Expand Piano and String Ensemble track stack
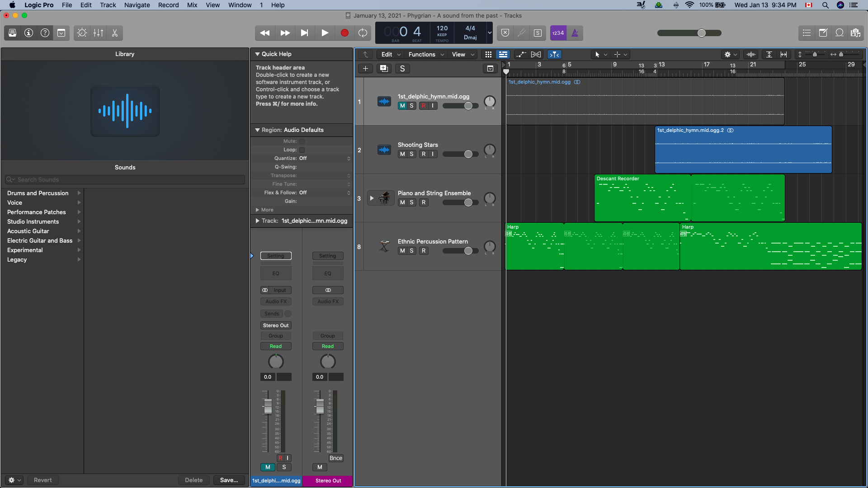The image size is (868, 488). click(372, 198)
